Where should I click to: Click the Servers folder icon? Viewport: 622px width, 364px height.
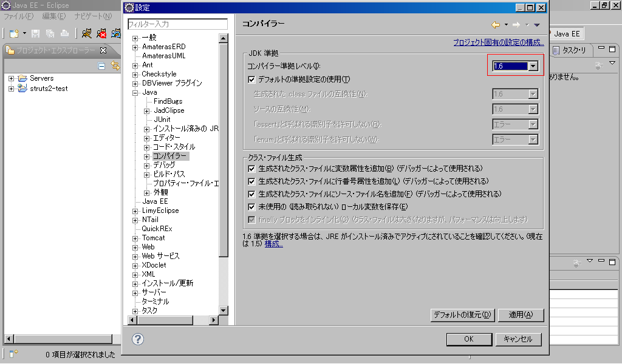(x=22, y=78)
